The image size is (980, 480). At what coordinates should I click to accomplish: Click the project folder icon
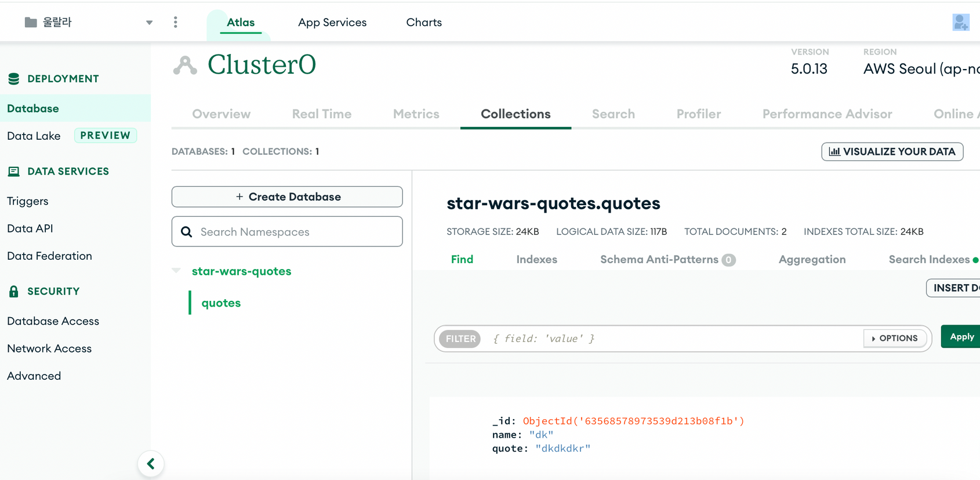click(31, 23)
